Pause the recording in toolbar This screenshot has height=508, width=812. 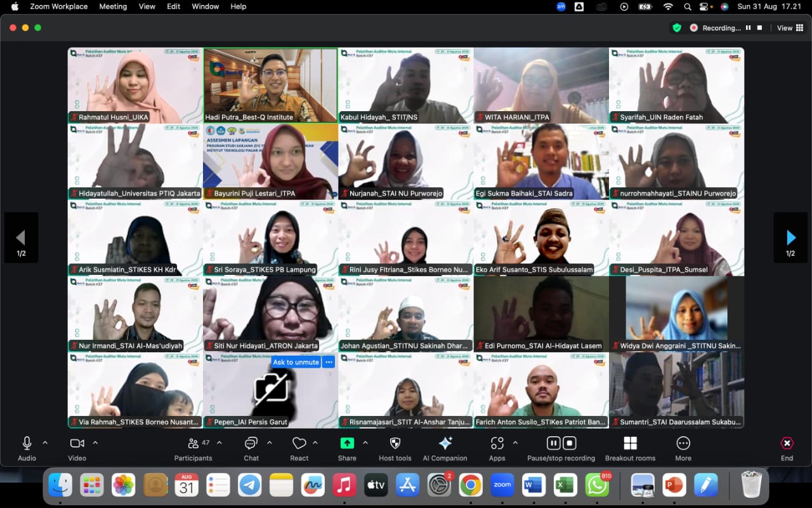click(553, 443)
